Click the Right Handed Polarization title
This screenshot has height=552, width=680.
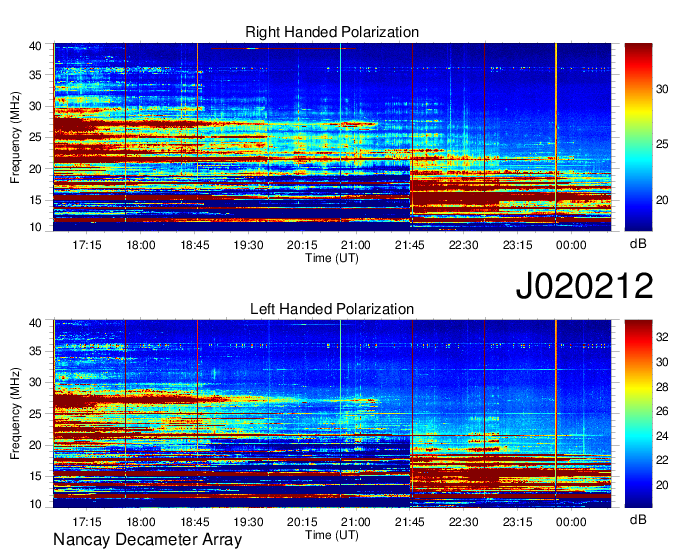coord(332,32)
